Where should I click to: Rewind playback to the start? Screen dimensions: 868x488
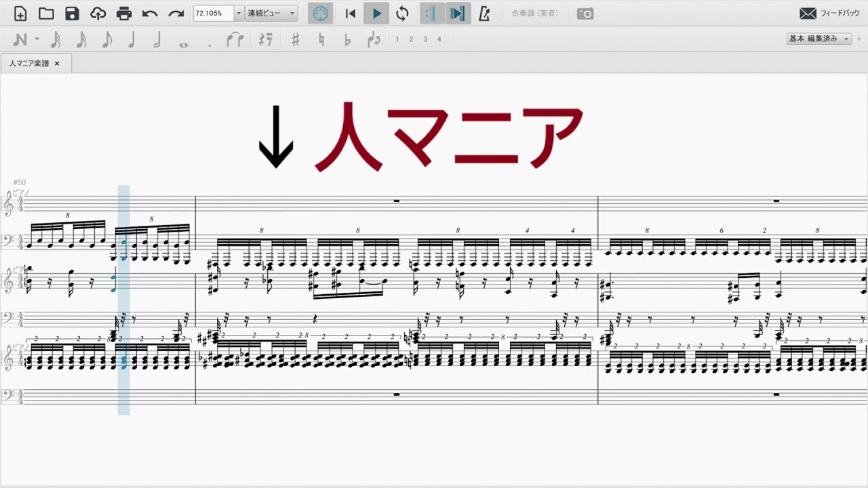coord(351,14)
